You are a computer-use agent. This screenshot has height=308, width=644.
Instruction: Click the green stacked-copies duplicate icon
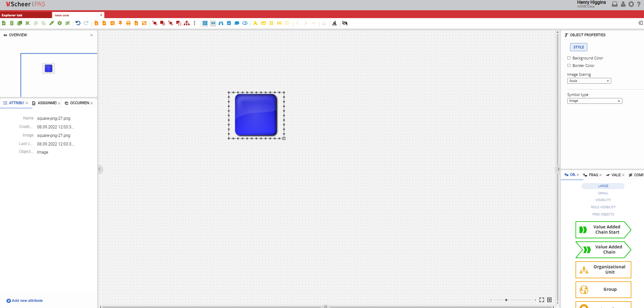pyautogui.click(x=20, y=23)
